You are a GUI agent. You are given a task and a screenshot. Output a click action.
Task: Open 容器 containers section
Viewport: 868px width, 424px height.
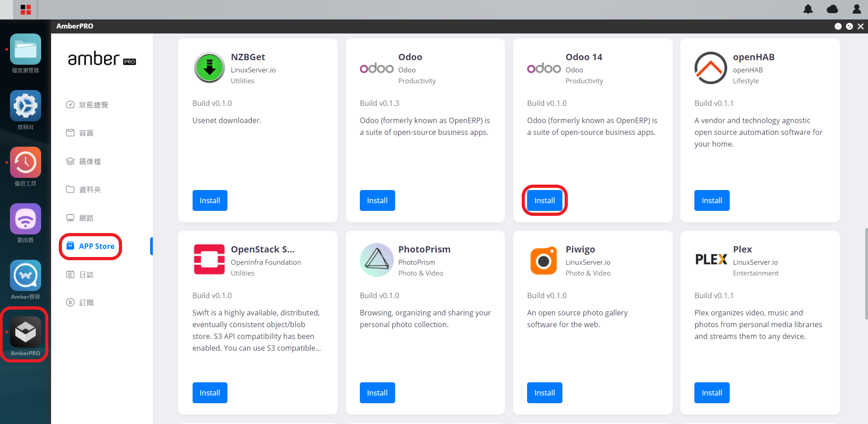coord(80,133)
